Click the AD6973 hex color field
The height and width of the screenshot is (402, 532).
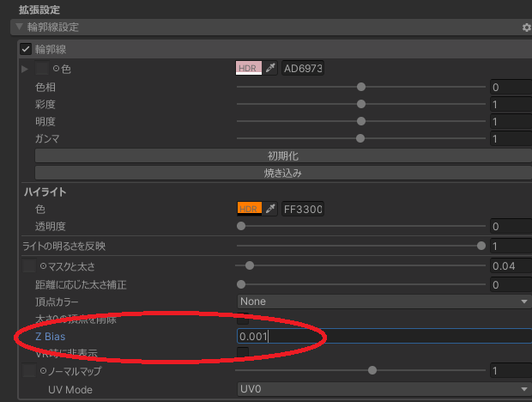click(303, 68)
